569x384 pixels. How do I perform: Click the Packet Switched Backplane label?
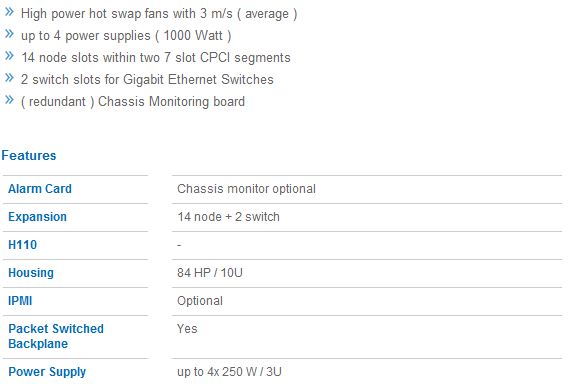56,336
